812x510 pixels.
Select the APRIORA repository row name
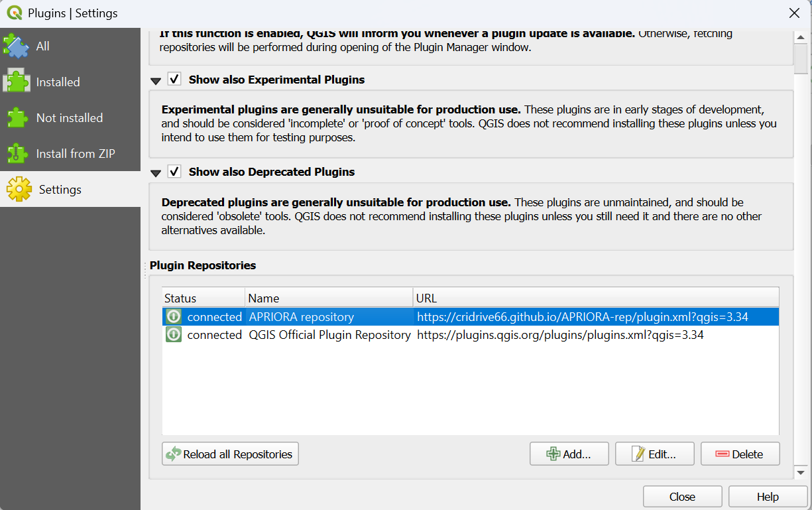pyautogui.click(x=301, y=317)
